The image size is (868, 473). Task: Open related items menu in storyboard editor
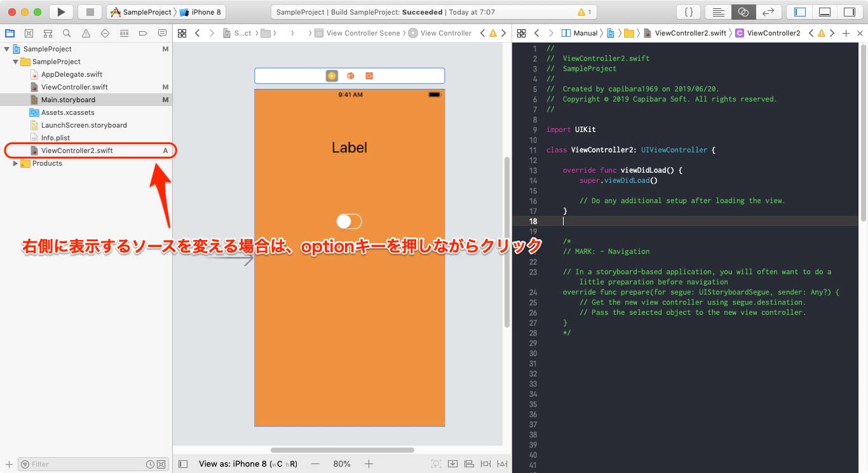tap(182, 33)
